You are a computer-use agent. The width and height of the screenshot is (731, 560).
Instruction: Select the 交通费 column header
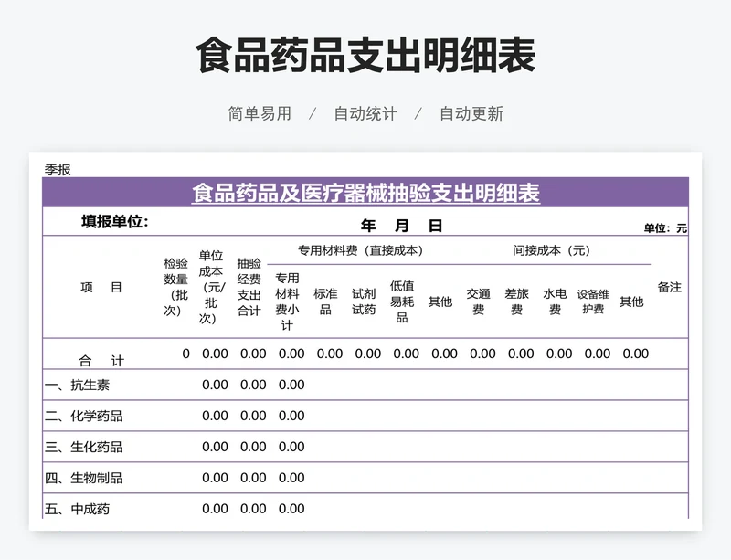(x=479, y=301)
